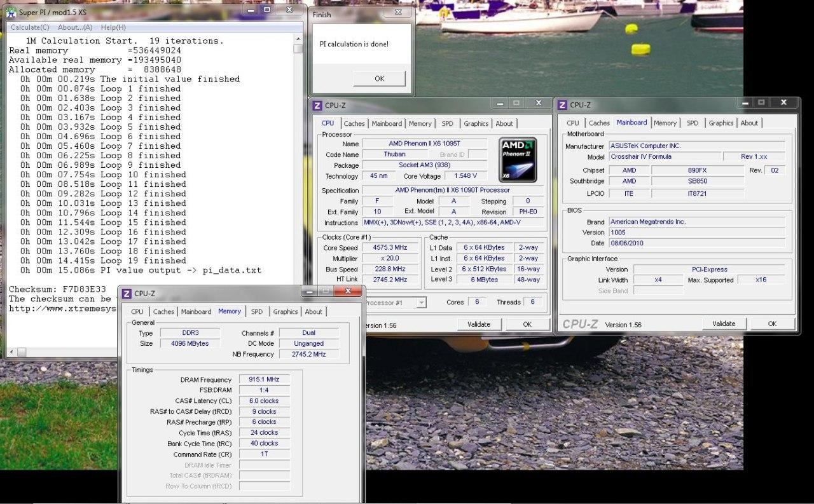Select the SPD tab in the Memory window

257,312
